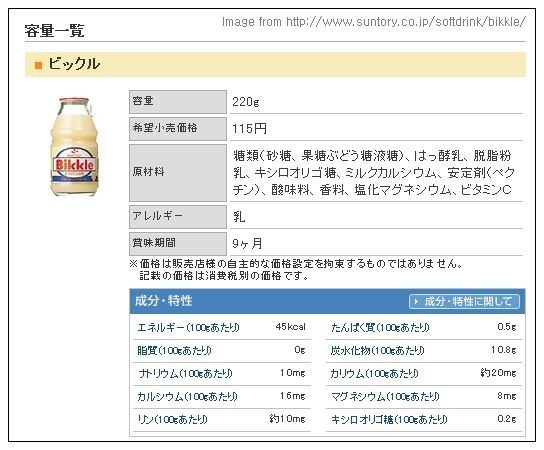Click the price disclaimer note beginning with ※
Image resolution: width=544 pixels, height=450 pixels.
(x=296, y=270)
